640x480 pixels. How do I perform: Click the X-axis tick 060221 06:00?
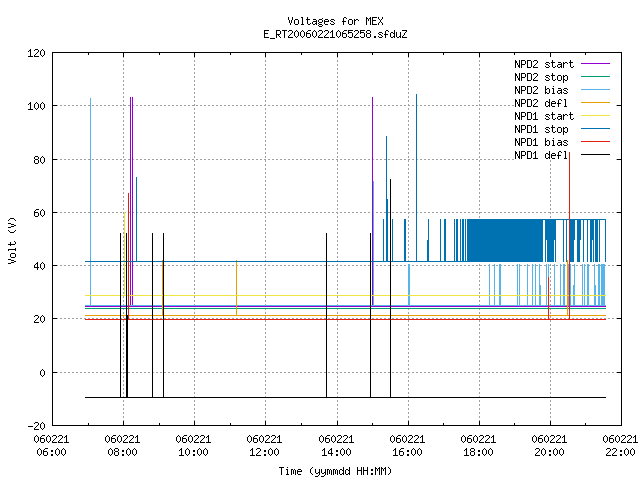pos(51,446)
